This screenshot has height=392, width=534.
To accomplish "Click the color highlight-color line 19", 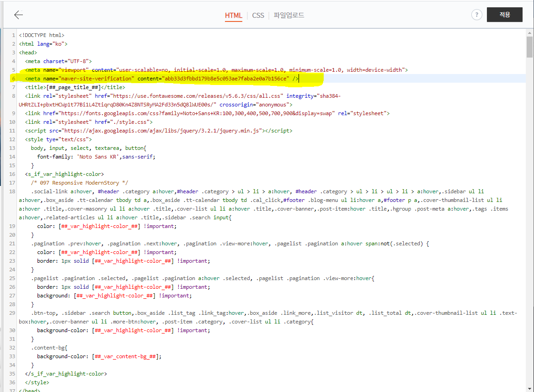I will 107,226.
